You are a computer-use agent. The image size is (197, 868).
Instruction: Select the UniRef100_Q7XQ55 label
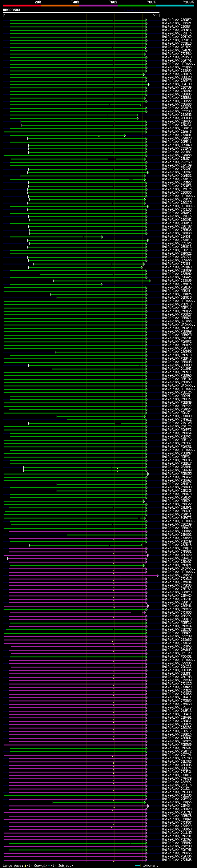click(x=177, y=802)
